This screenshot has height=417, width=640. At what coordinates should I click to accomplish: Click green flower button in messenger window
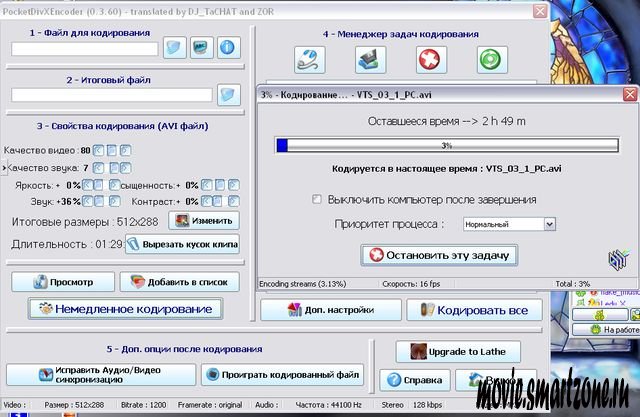pyautogui.click(x=600, y=315)
